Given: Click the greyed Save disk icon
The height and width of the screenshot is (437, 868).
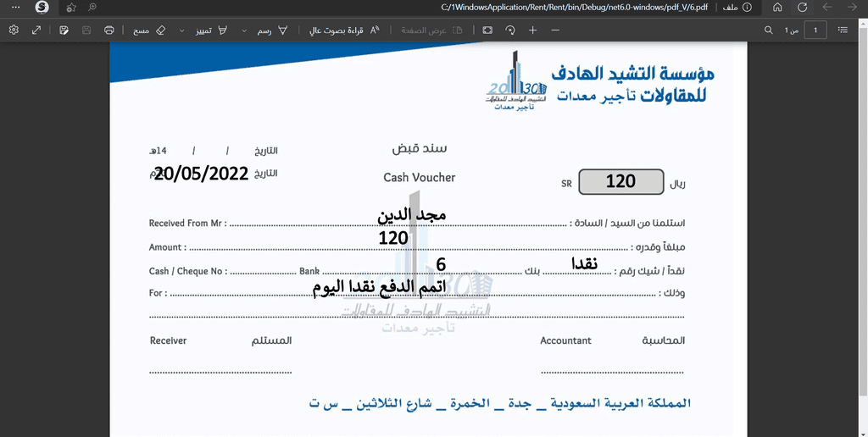Looking at the screenshot, I should click(86, 30).
